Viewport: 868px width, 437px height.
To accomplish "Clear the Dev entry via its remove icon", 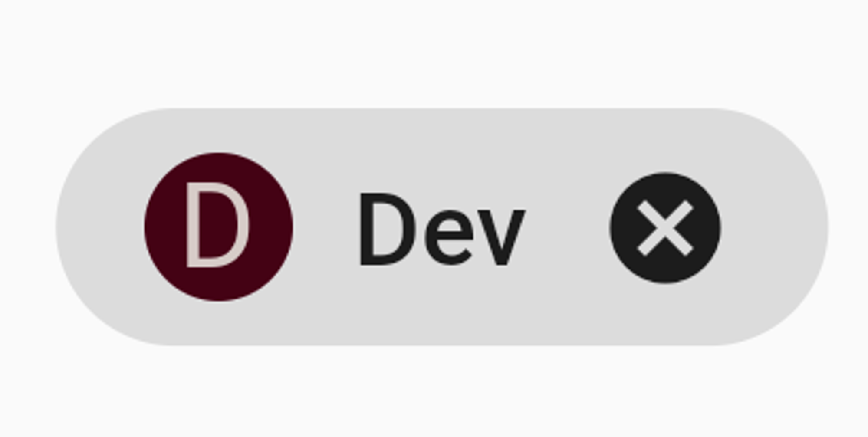I will coord(665,228).
